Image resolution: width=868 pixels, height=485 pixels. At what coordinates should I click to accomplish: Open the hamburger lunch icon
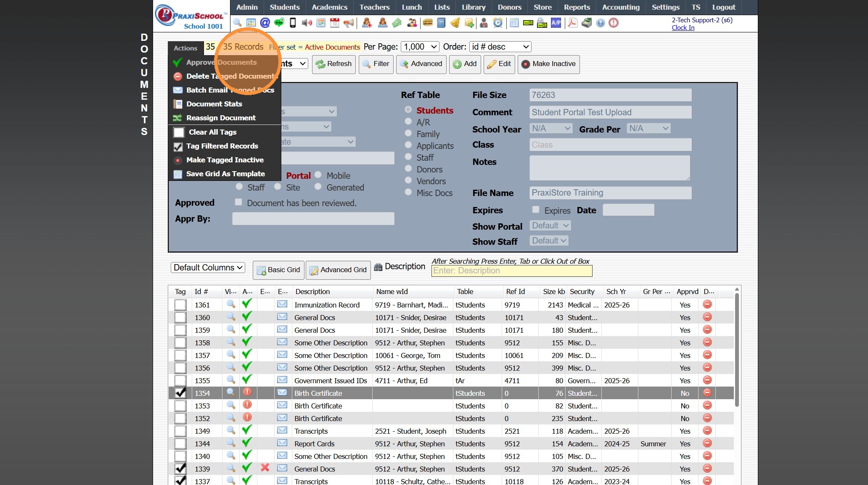click(x=428, y=23)
